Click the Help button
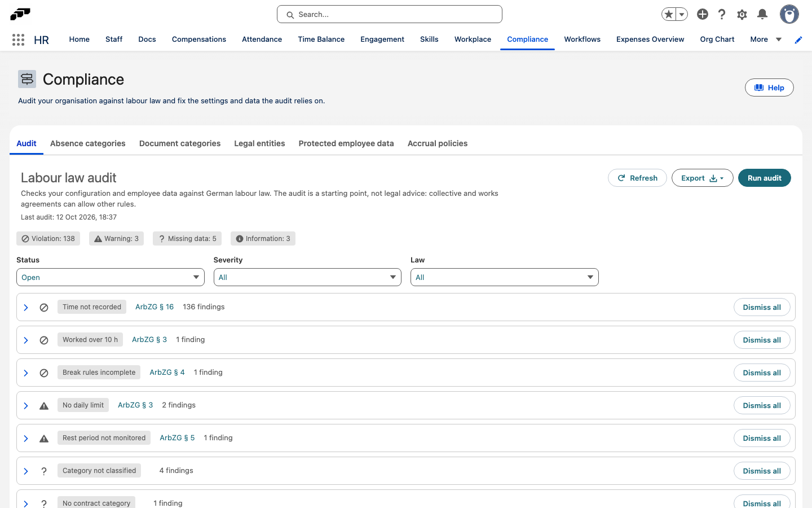The width and height of the screenshot is (812, 508). [769, 87]
